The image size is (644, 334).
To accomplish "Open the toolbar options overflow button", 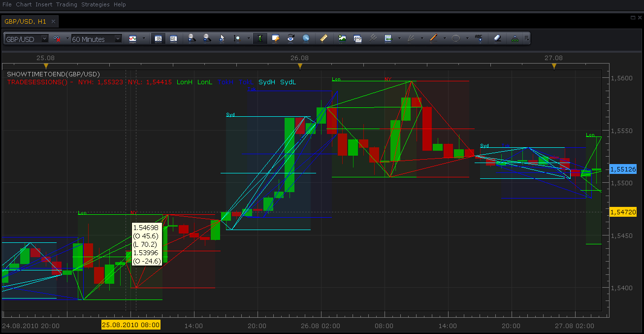I will coord(526,38).
